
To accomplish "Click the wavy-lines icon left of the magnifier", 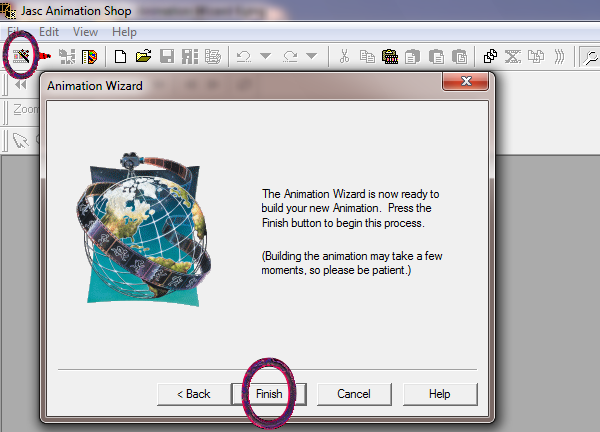I will pyautogui.click(x=559, y=57).
